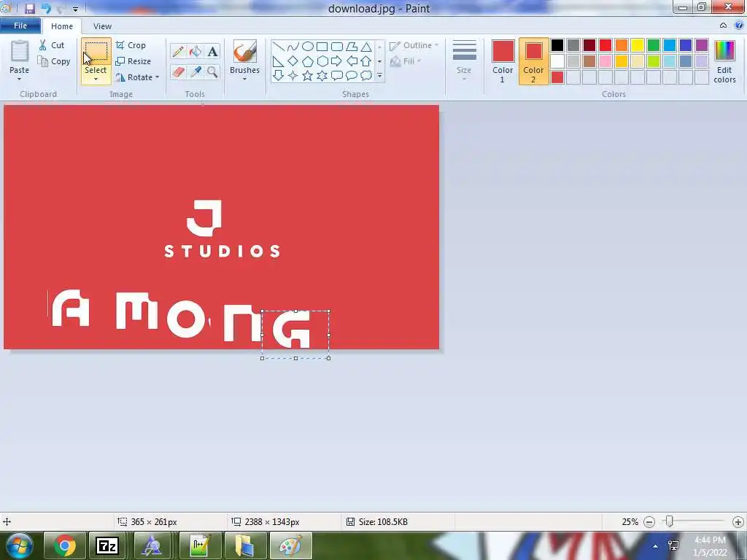Open the Rotate dropdown menu
The height and width of the screenshot is (560, 747).
[158, 77]
